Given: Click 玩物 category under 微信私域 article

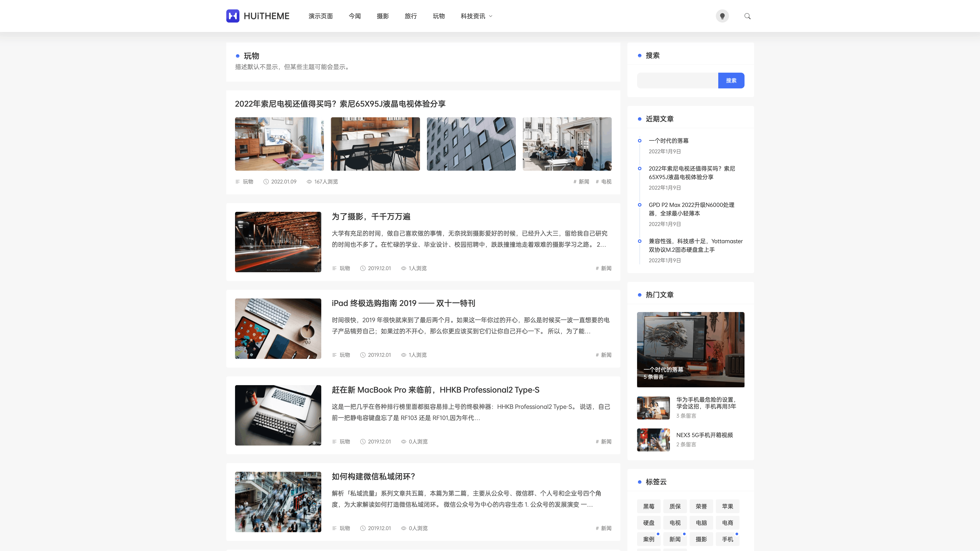Looking at the screenshot, I should 344,528.
